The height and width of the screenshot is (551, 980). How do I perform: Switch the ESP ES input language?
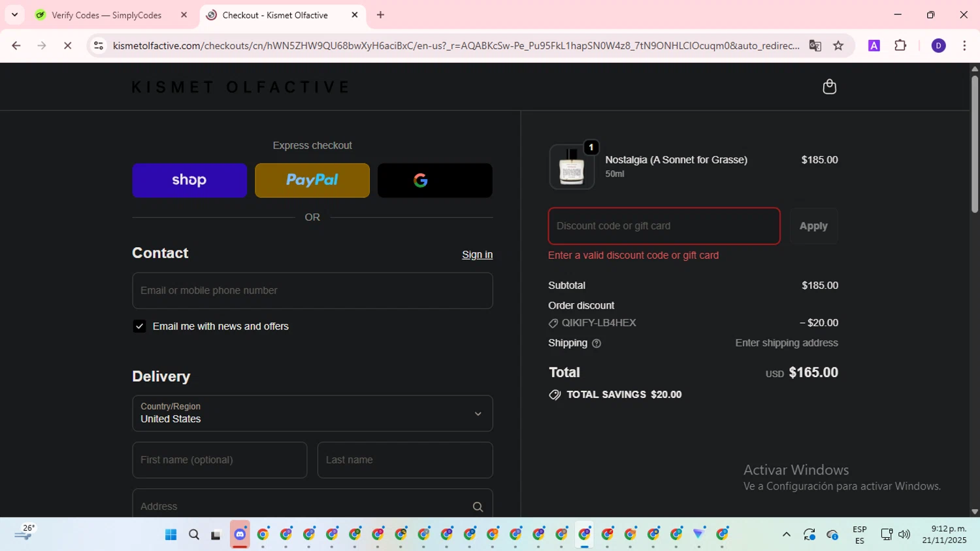860,535
